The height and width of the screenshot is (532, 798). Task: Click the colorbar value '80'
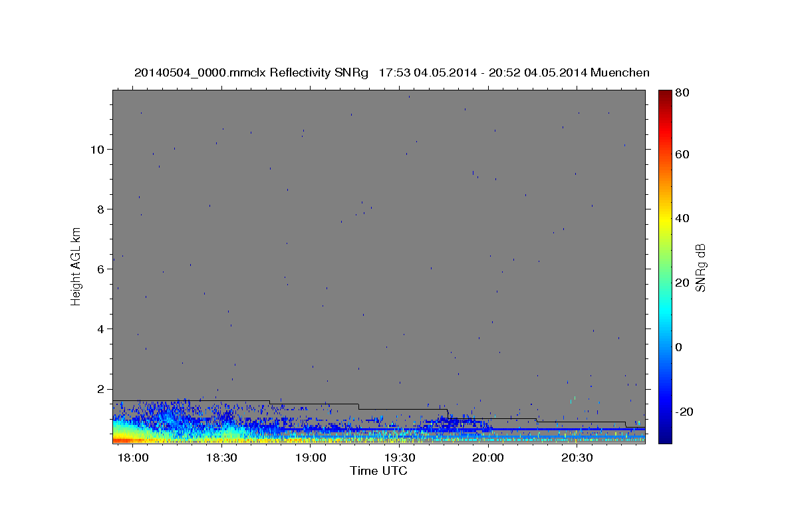click(x=682, y=93)
